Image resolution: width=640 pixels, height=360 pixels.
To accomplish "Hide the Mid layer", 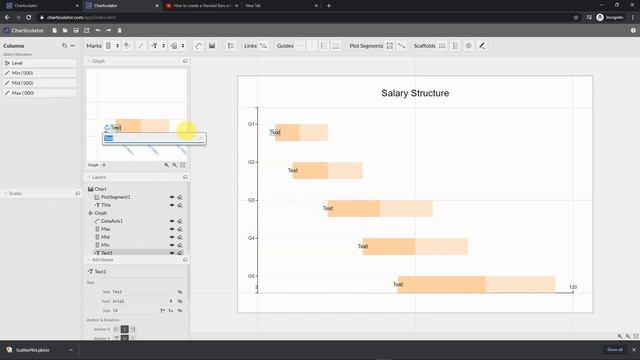I will point(172,237).
